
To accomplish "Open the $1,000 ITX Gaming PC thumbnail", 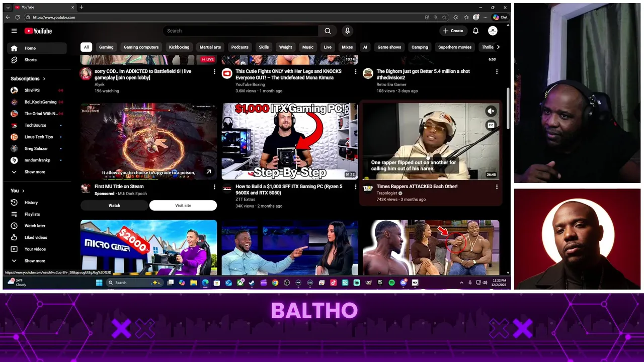I will pyautogui.click(x=290, y=141).
